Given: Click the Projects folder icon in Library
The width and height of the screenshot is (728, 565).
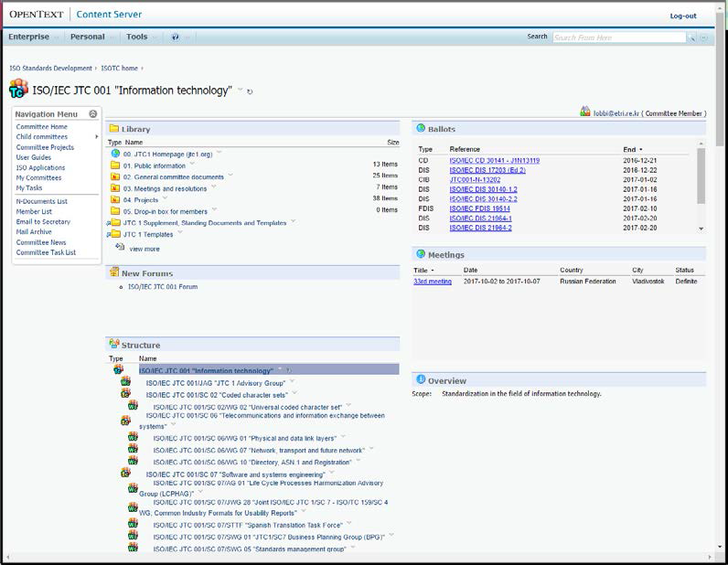Looking at the screenshot, I should (115, 199).
